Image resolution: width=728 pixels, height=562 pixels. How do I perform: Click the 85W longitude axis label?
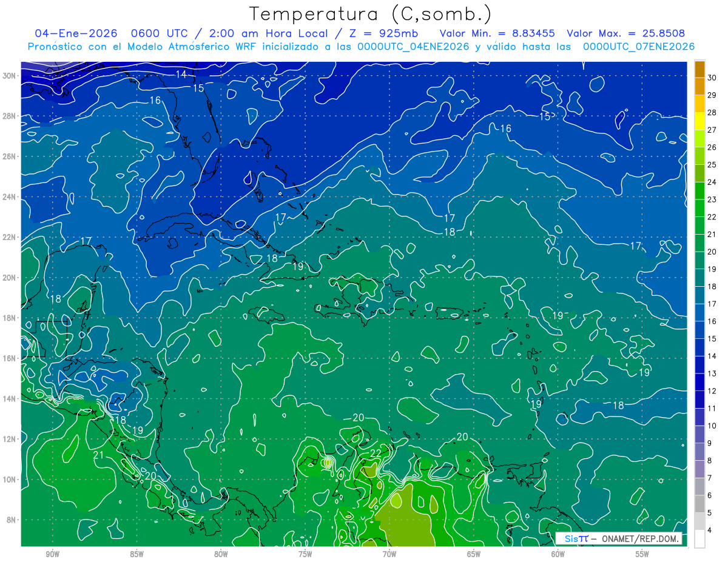point(136,554)
